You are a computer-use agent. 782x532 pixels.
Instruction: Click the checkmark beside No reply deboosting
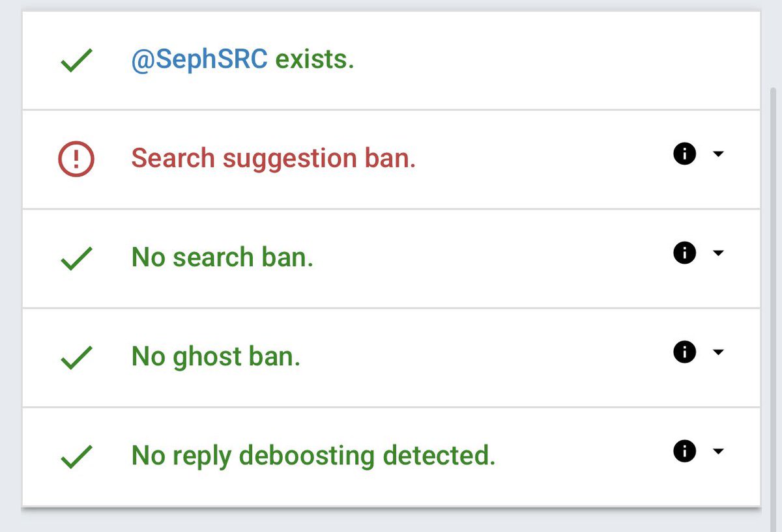(x=76, y=458)
